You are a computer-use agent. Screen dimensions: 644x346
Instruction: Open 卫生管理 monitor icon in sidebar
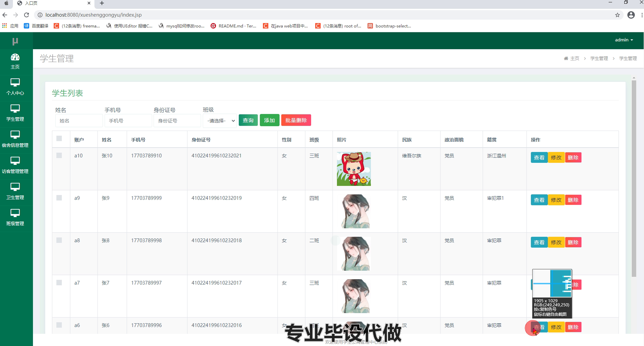pos(15,187)
